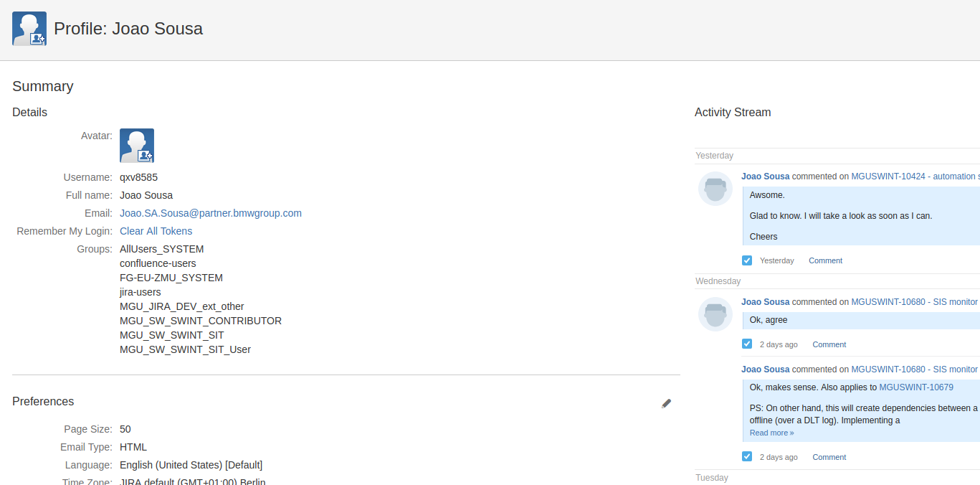Click 'Yesterday' timestamp under Cheers comment
980x485 pixels.
777,260
